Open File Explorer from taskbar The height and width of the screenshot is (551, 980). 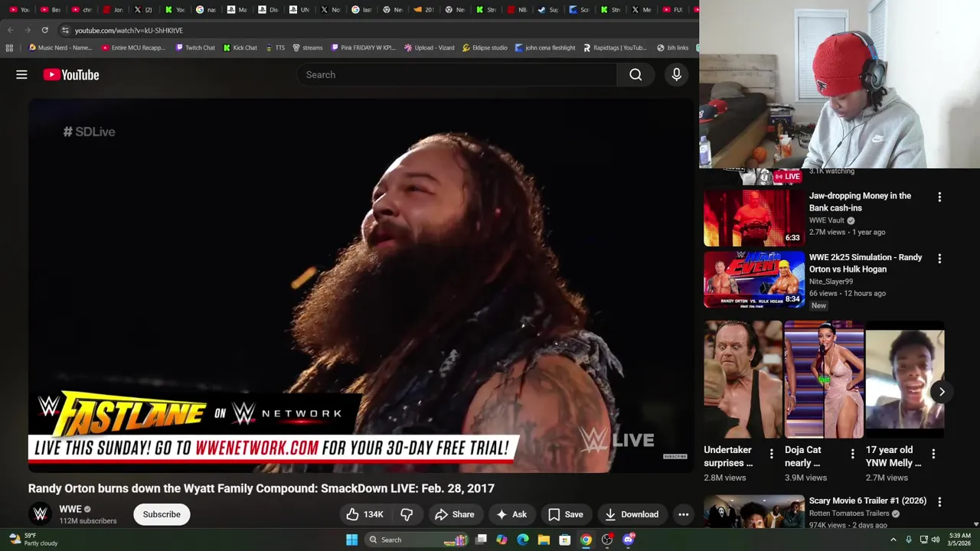(x=544, y=540)
